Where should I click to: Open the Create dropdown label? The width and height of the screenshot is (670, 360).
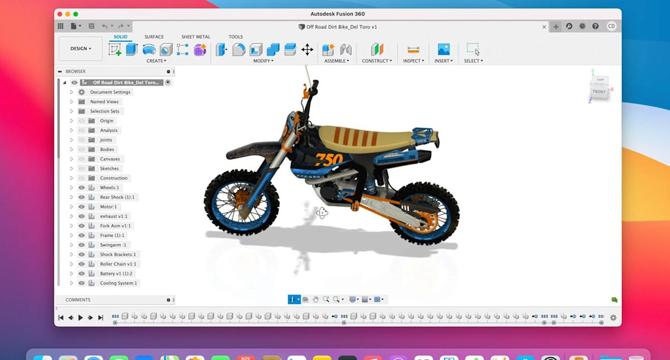156,61
